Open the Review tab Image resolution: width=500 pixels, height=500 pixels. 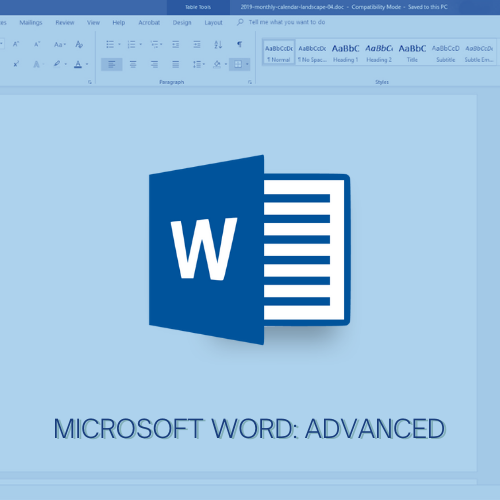pyautogui.click(x=65, y=23)
